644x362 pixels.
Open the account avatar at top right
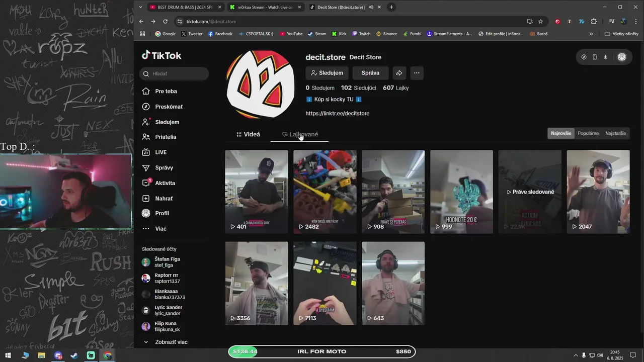click(622, 57)
